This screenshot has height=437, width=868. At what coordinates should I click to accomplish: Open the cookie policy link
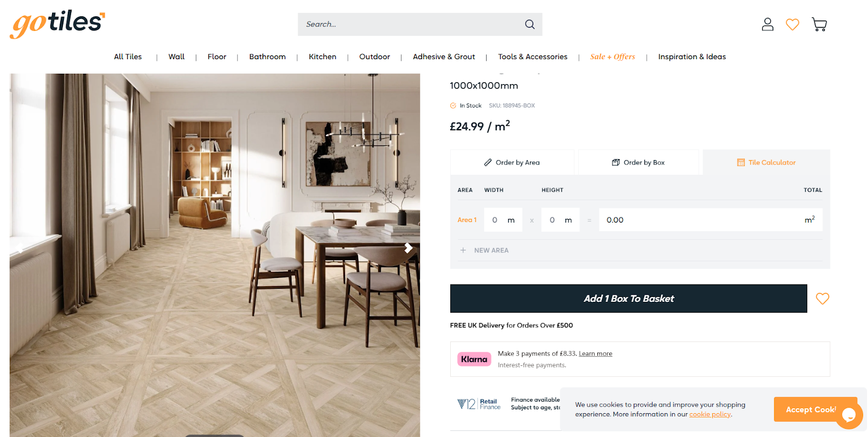(710, 414)
